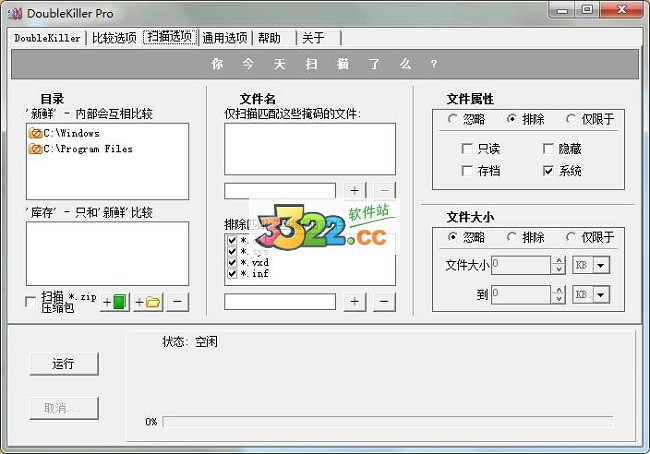Click the exclude mask input field
This screenshot has height=454, width=650.
pos(280,301)
